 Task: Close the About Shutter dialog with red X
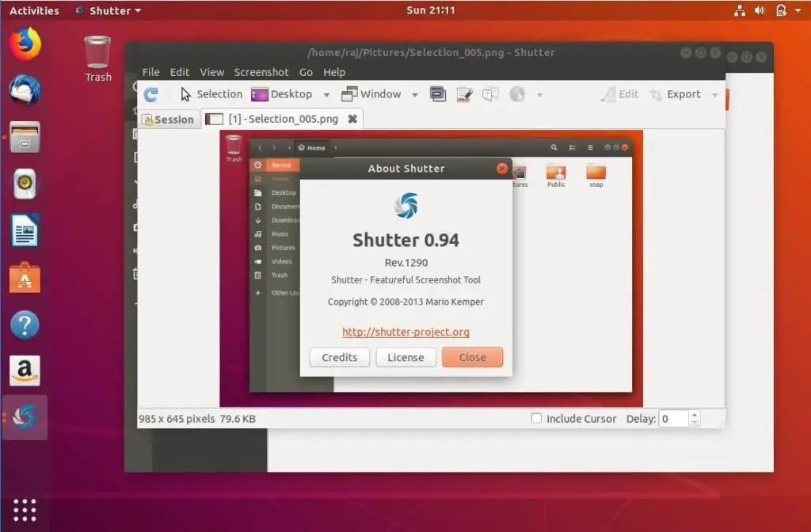[x=501, y=169]
